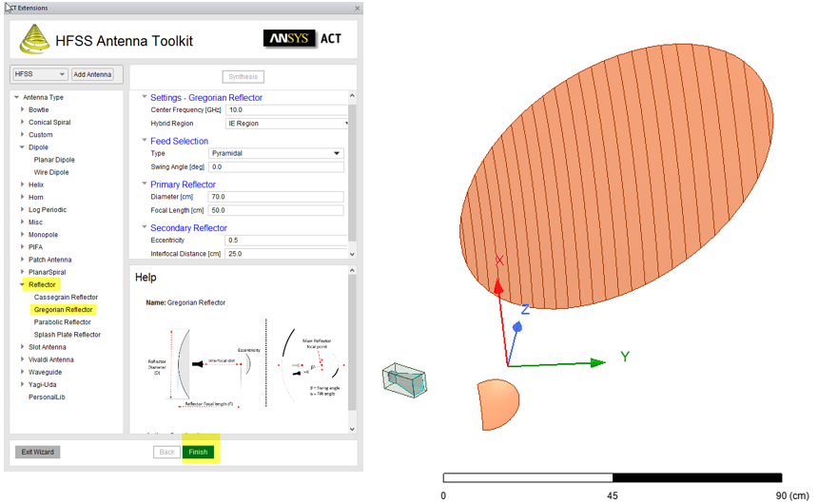Click the Center Frequency input field
818x504 pixels.
click(286, 109)
